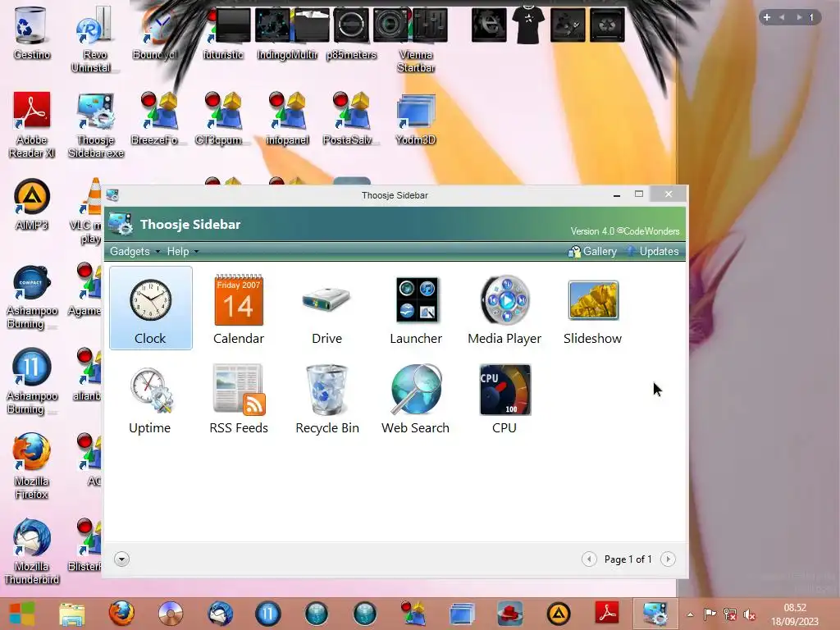Open the taskbar clock showing 08.52
The height and width of the screenshot is (630, 840).
795,614
